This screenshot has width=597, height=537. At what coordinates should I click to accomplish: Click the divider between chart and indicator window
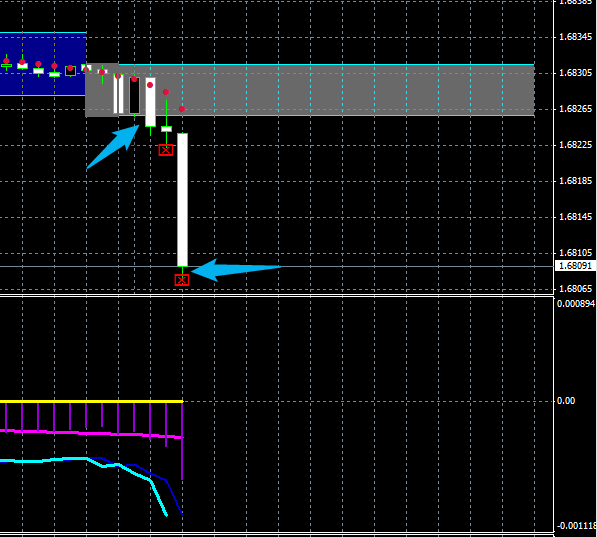coord(277,296)
